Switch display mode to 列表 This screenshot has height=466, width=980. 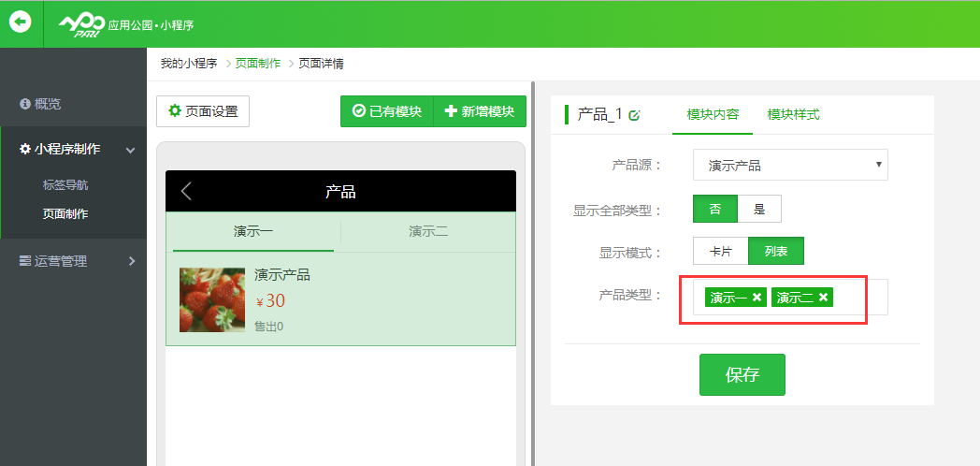pyautogui.click(x=776, y=252)
